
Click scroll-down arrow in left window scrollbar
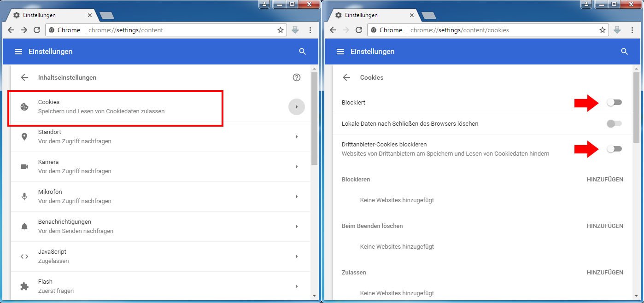tap(315, 295)
